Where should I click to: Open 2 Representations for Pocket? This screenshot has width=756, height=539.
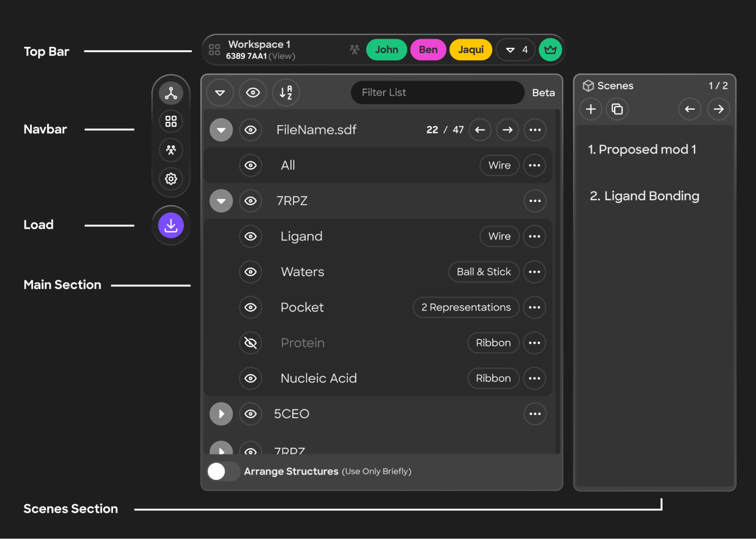466,307
